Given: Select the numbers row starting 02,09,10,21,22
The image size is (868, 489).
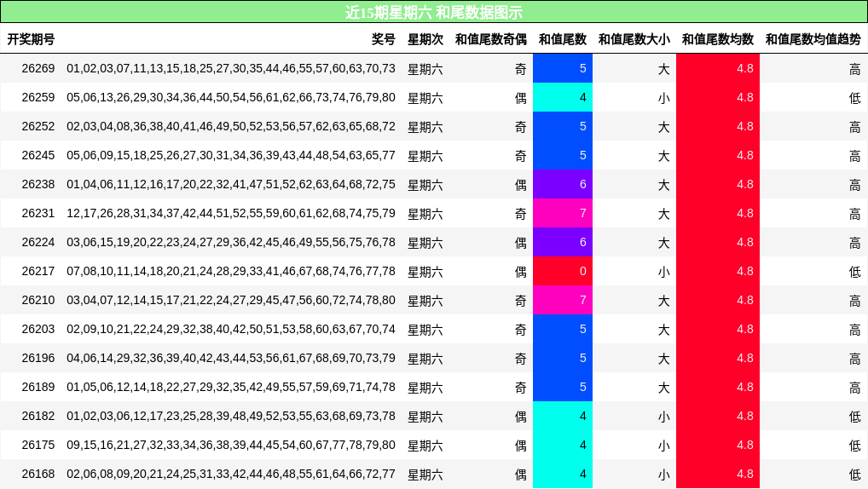Looking at the screenshot, I should point(231,329).
